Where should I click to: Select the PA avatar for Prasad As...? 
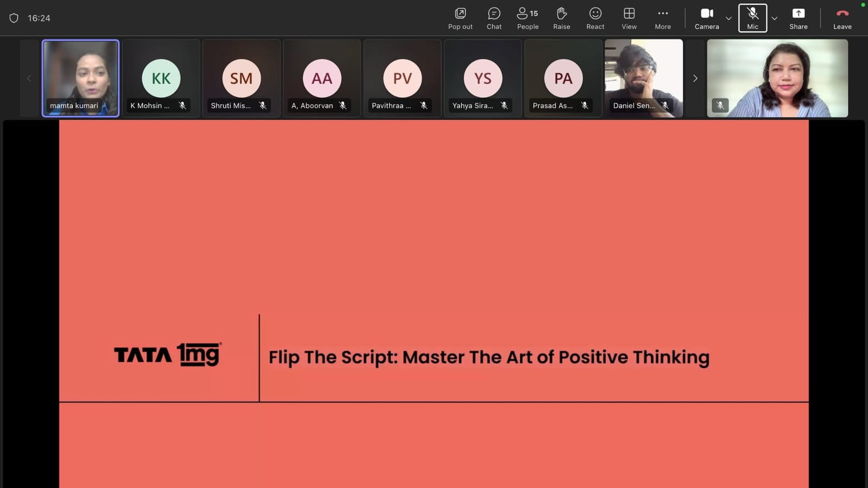(x=563, y=78)
